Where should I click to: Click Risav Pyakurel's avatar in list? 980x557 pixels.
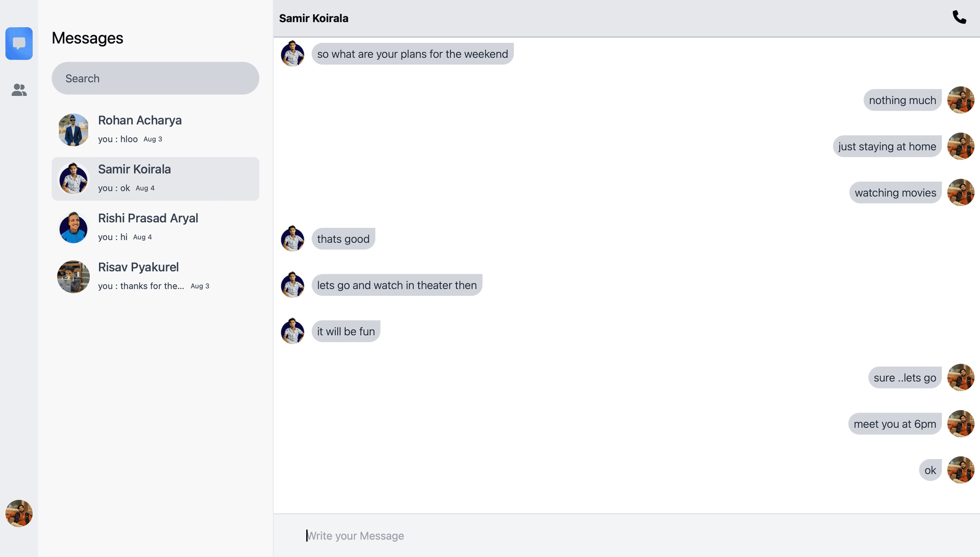coord(73,276)
